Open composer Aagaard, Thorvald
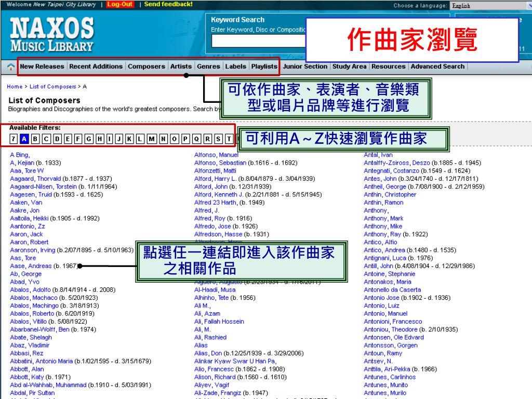Viewport: 532px width, 399px height. [36, 179]
